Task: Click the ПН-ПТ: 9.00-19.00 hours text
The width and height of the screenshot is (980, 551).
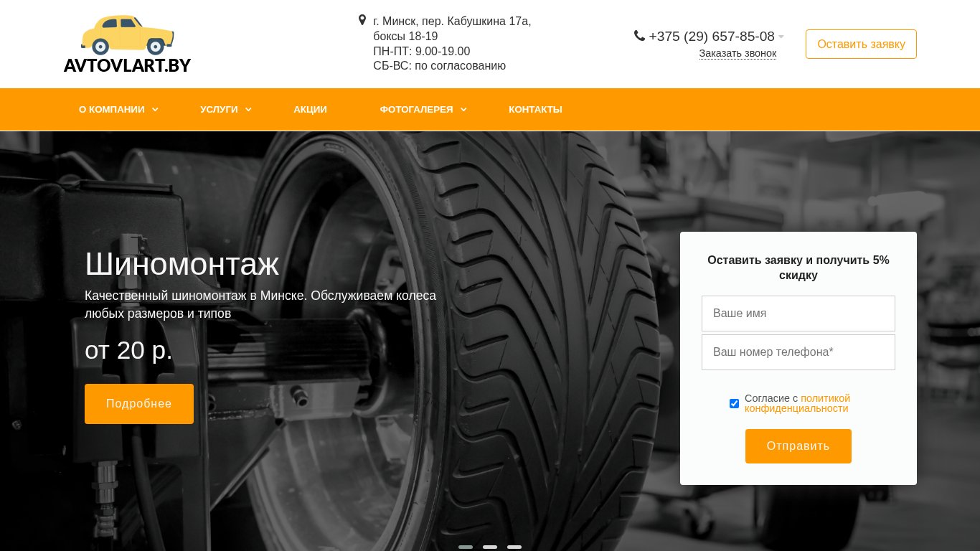Action: click(x=422, y=51)
